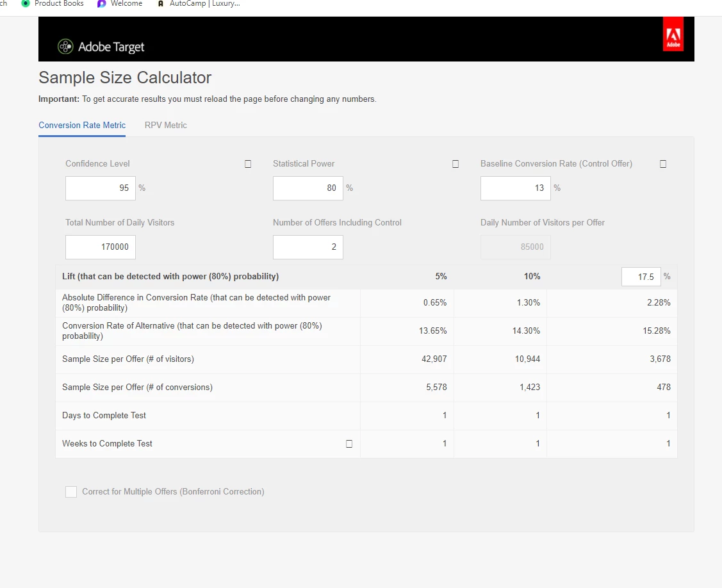The image size is (722, 588).
Task: Open the info icon beside Confidence Level
Action: (x=248, y=164)
